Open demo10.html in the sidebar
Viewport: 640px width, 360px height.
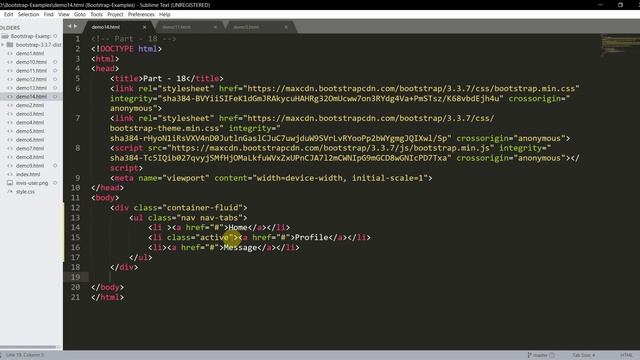point(31,62)
